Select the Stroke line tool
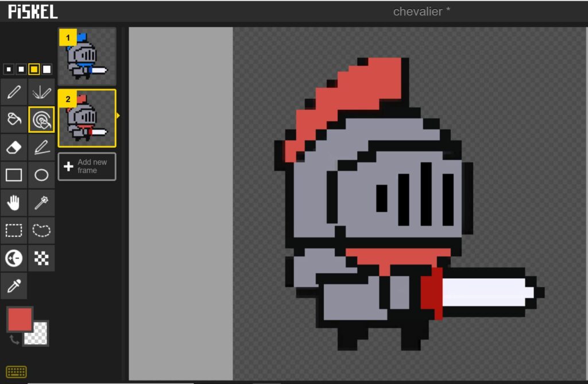This screenshot has width=588, height=384. click(x=41, y=148)
